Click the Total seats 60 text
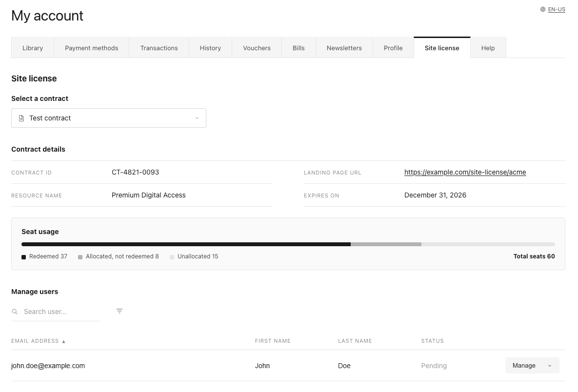 [x=534, y=256]
